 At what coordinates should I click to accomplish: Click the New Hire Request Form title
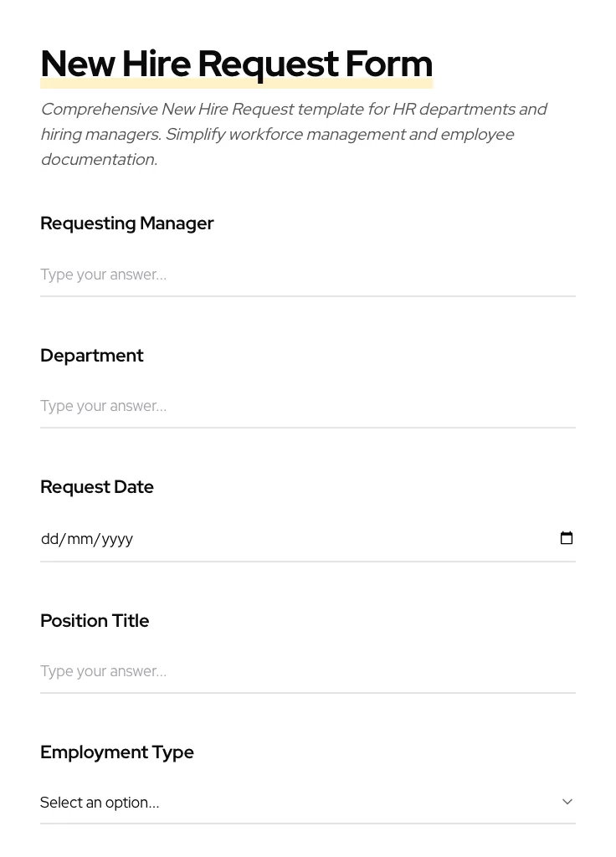click(236, 64)
